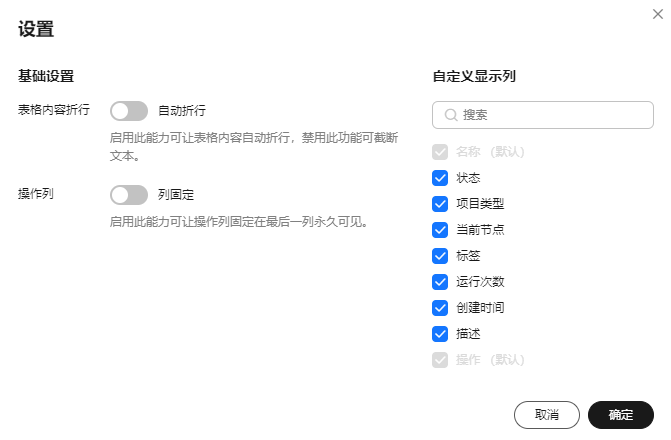Click the 创建时间 label text

[x=480, y=308]
